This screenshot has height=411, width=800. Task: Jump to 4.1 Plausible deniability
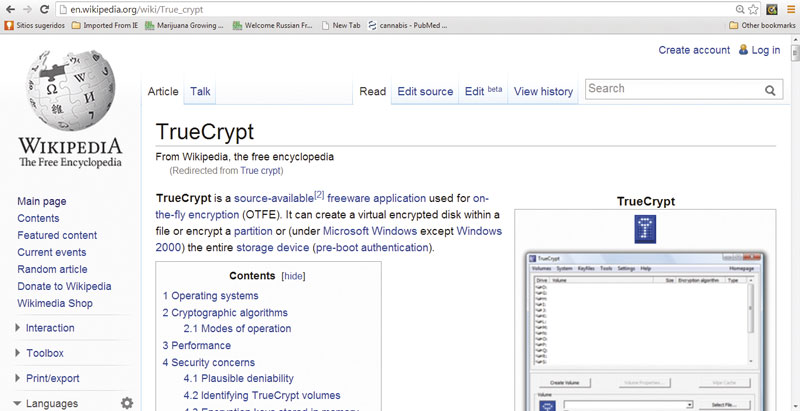pyautogui.click(x=239, y=378)
